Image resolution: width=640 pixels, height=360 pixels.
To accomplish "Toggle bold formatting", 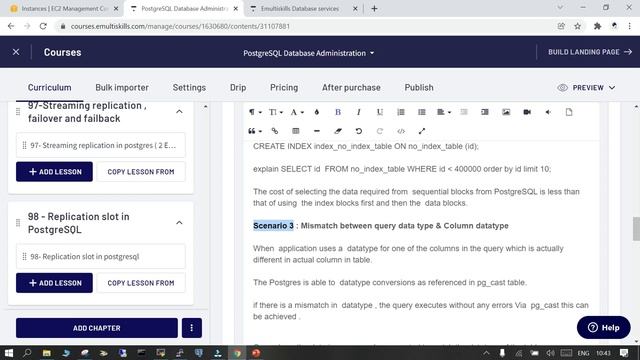I will point(338,112).
